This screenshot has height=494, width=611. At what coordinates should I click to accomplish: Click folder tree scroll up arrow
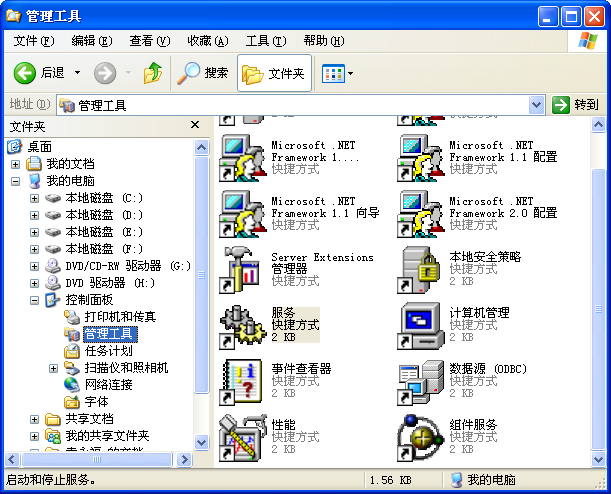pos(201,147)
